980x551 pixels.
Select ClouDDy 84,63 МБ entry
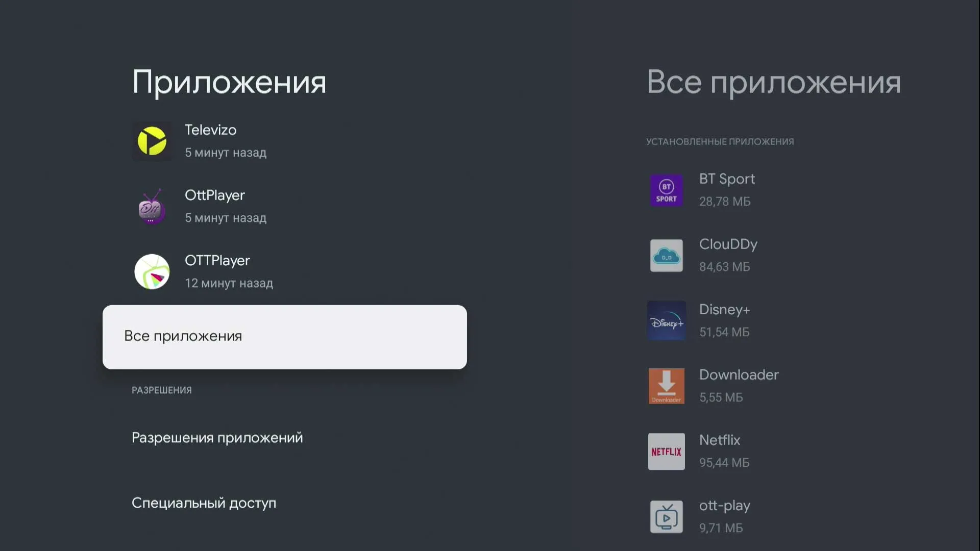[728, 255]
